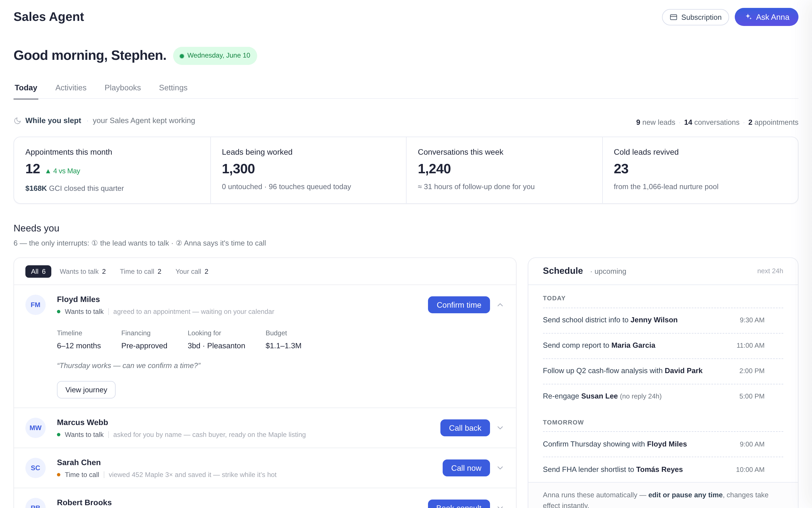Viewport: 812px width, 508px height.
Task: Expand the Marcus Webb lead row
Action: tap(500, 428)
